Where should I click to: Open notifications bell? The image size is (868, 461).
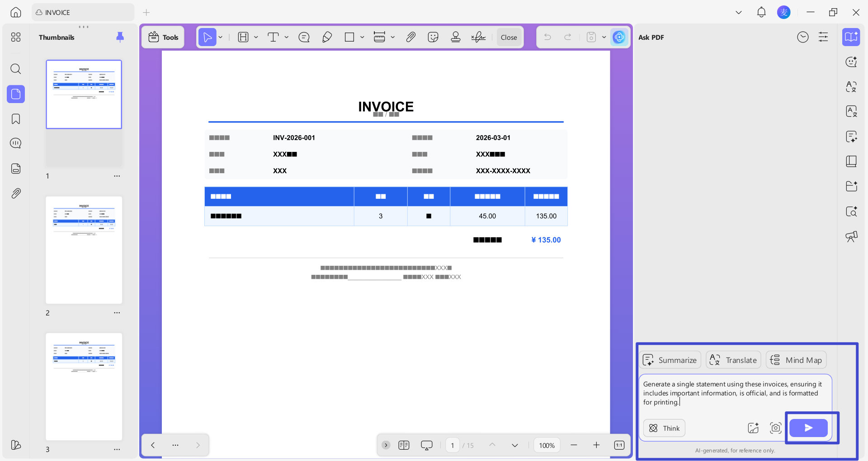pyautogui.click(x=761, y=12)
